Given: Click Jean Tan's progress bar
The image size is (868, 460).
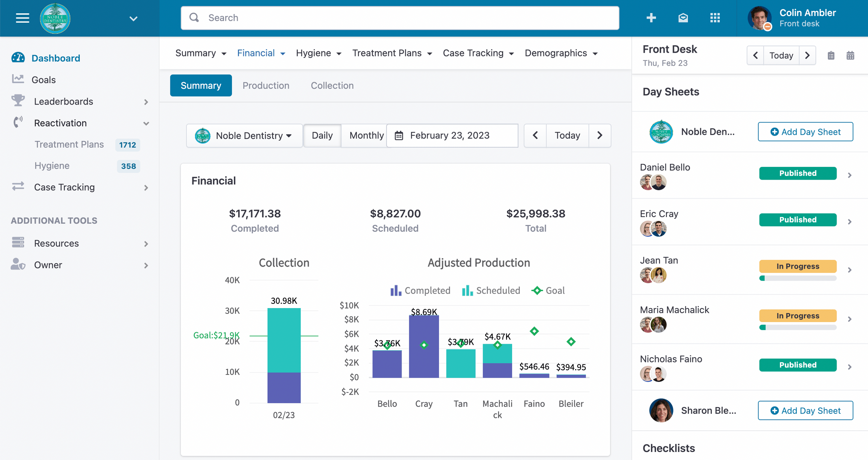Looking at the screenshot, I should 797,278.
